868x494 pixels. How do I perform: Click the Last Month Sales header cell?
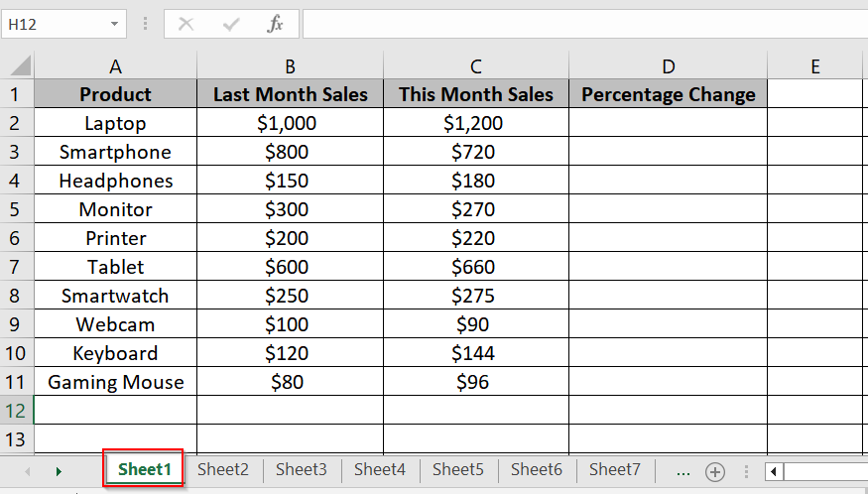(x=290, y=94)
